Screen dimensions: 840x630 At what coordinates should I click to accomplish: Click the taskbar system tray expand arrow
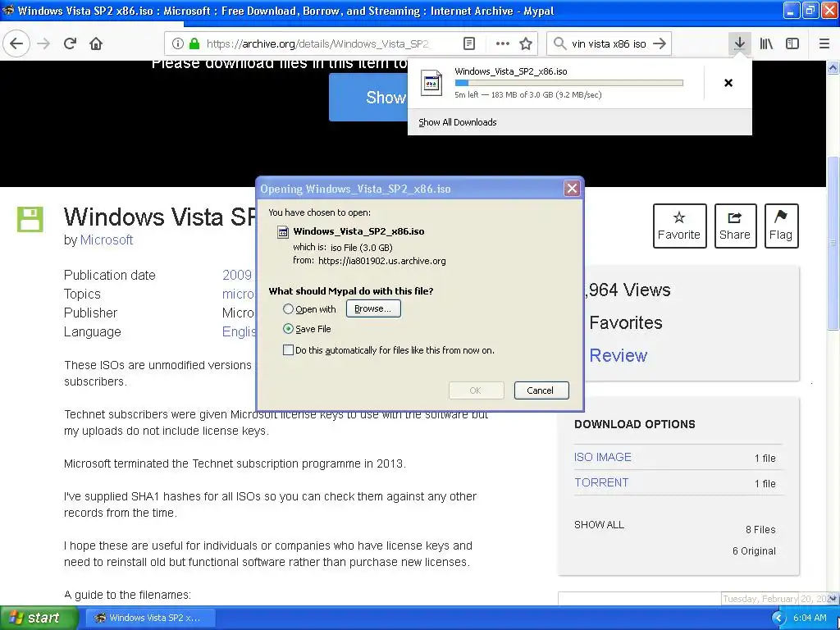[778, 619]
